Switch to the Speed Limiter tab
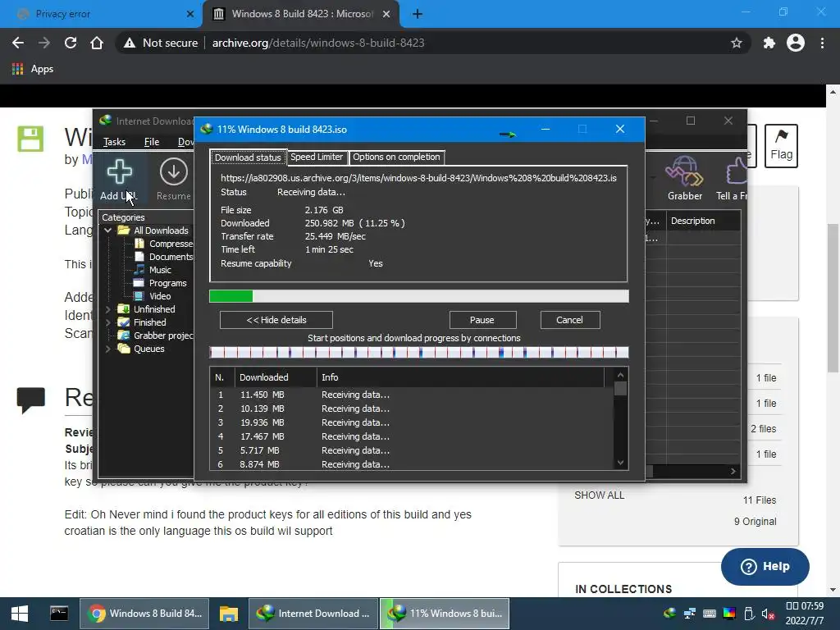The height and width of the screenshot is (630, 840). tap(317, 157)
